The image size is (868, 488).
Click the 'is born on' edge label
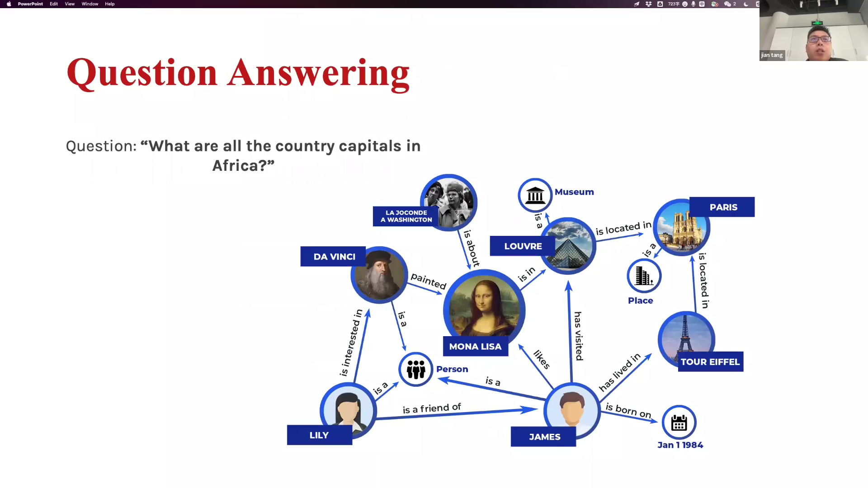point(628,410)
